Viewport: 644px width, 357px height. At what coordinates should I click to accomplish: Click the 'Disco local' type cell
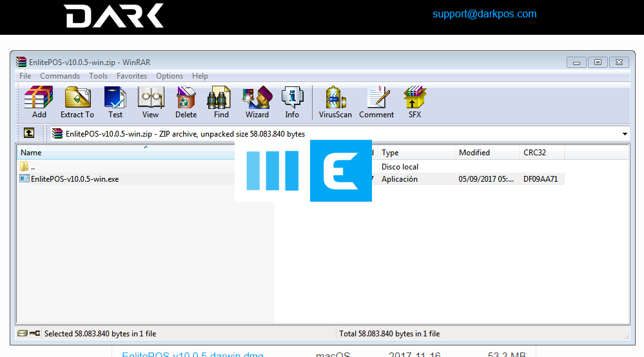tap(400, 167)
